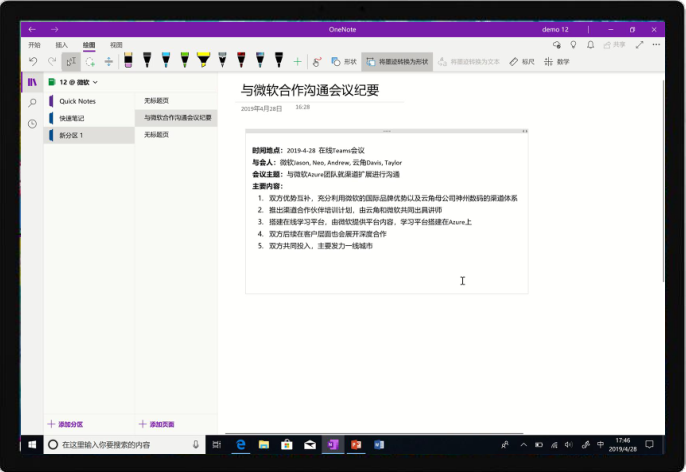The image size is (686, 472).
Task: Open the 开始 Home tab
Action: point(34,45)
